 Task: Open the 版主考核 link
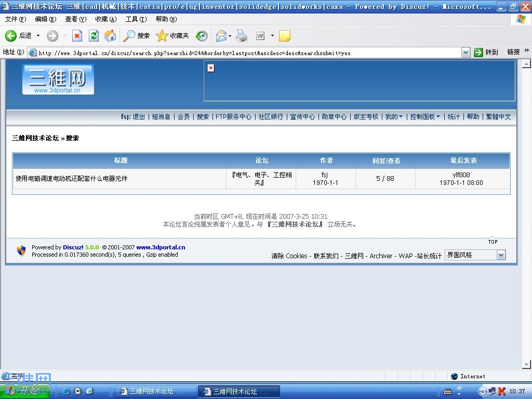point(366,117)
